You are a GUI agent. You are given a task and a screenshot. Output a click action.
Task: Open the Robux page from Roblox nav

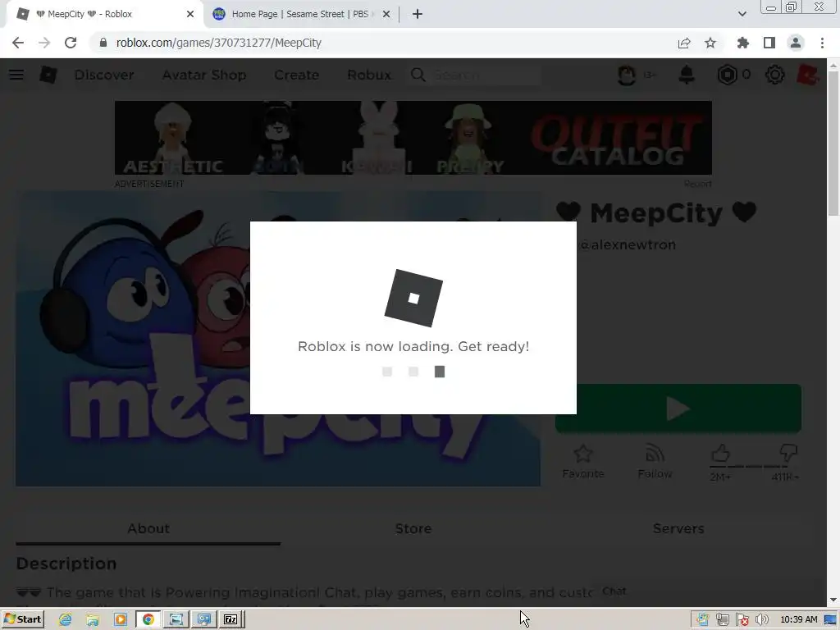pyautogui.click(x=369, y=75)
